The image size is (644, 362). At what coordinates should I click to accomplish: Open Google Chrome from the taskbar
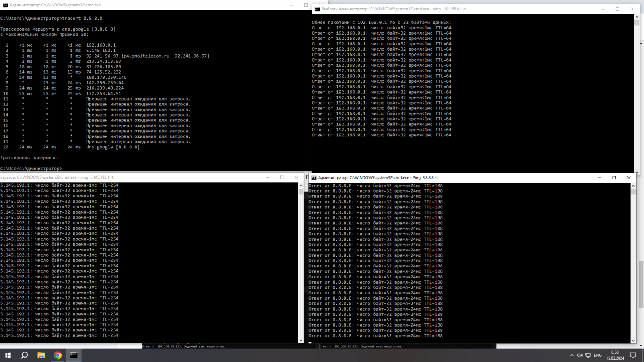pos(58,355)
